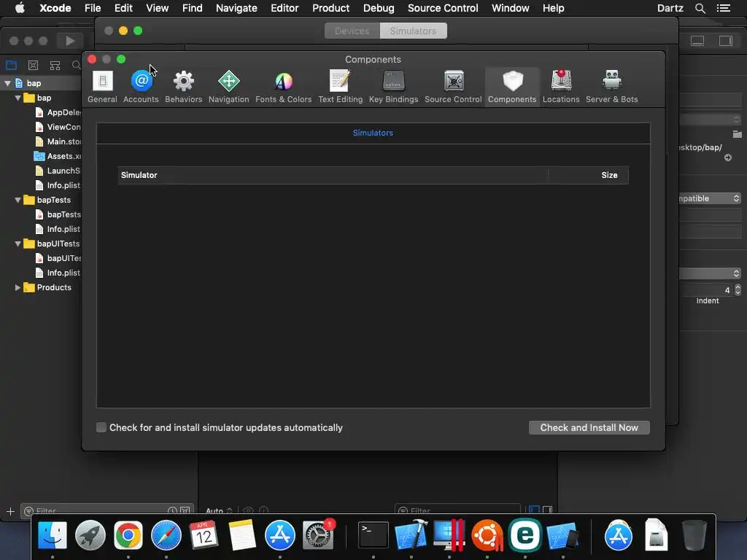The image size is (747, 560).
Task: Open the Xcode menu
Action: (x=55, y=8)
